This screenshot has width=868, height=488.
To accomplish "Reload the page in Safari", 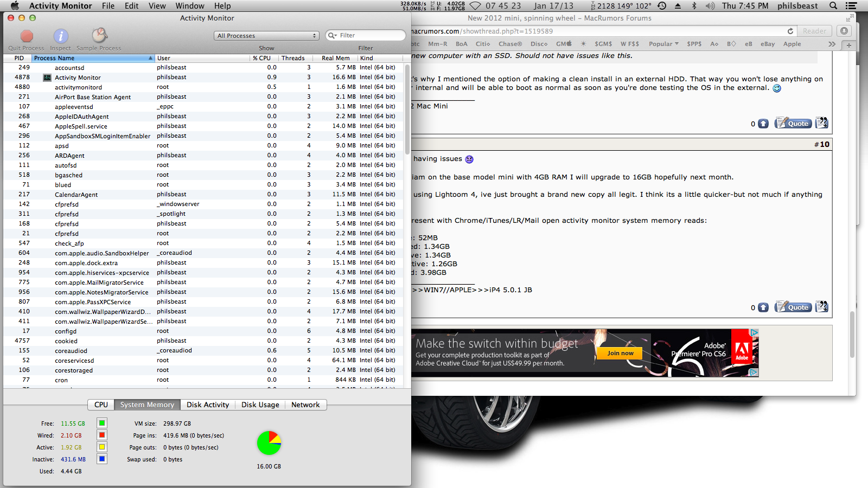I will pos(790,31).
